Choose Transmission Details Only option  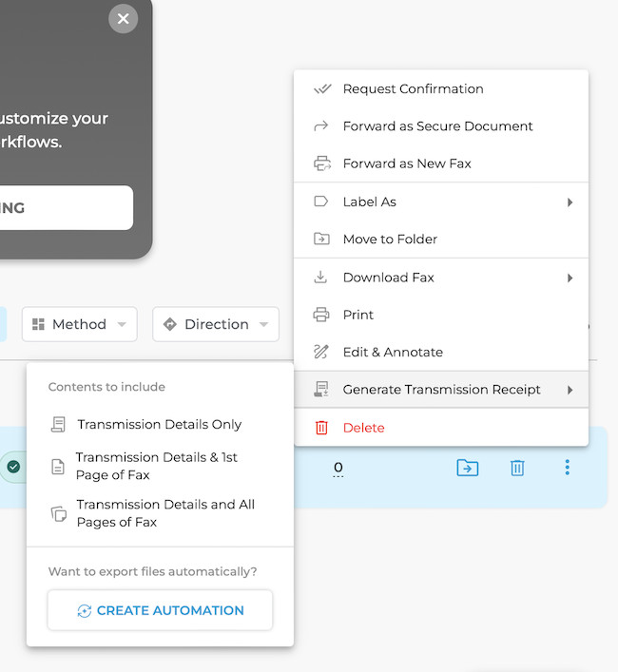coord(159,425)
